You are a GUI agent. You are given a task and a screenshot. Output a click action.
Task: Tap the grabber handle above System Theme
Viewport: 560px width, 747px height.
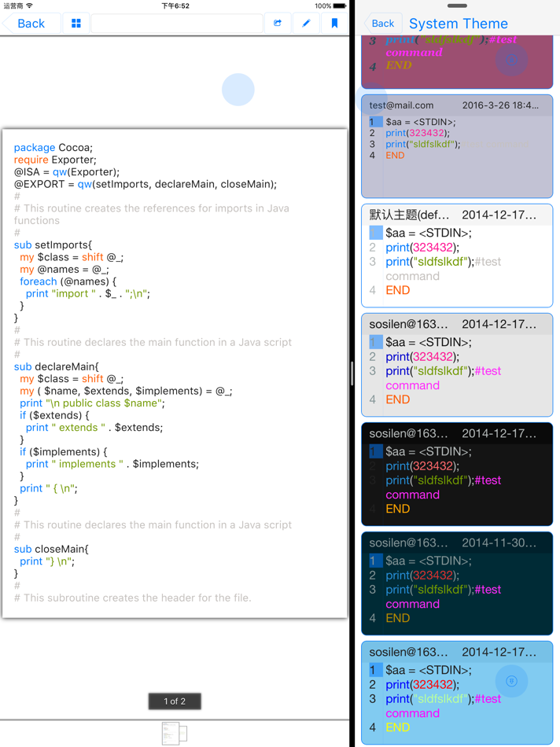[x=457, y=6]
